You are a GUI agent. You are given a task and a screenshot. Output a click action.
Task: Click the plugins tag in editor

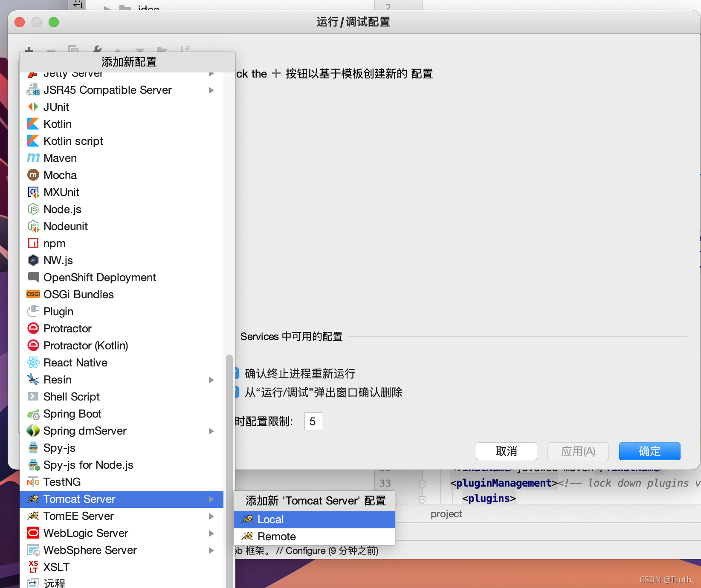[489, 498]
